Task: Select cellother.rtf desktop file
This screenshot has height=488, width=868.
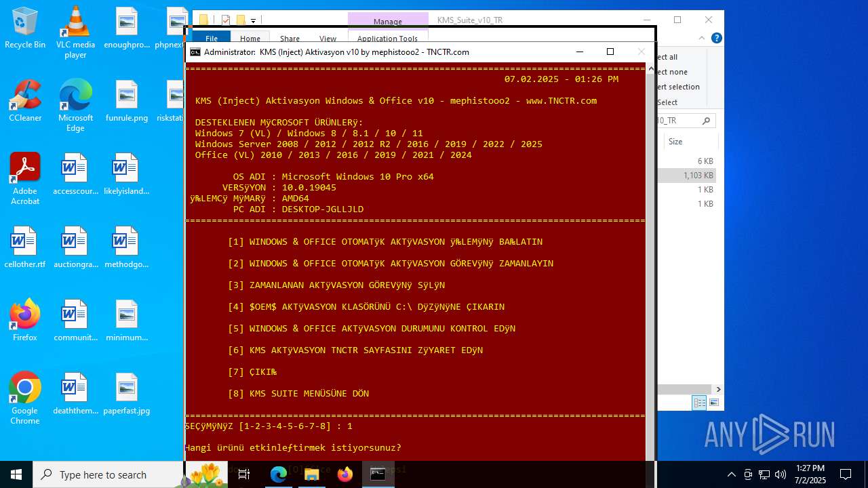Action: [25, 247]
